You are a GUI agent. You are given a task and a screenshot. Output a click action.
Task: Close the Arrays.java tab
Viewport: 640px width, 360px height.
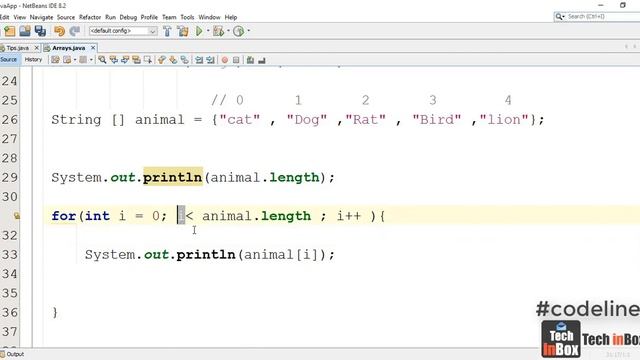[x=93, y=48]
